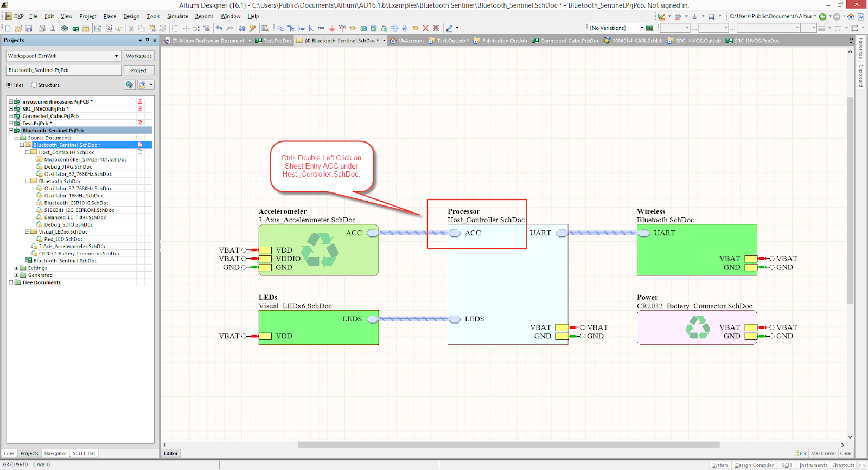Click the Select Inside Area dashed-rectangle icon
The height and width of the screenshot is (470, 868).
175,28
